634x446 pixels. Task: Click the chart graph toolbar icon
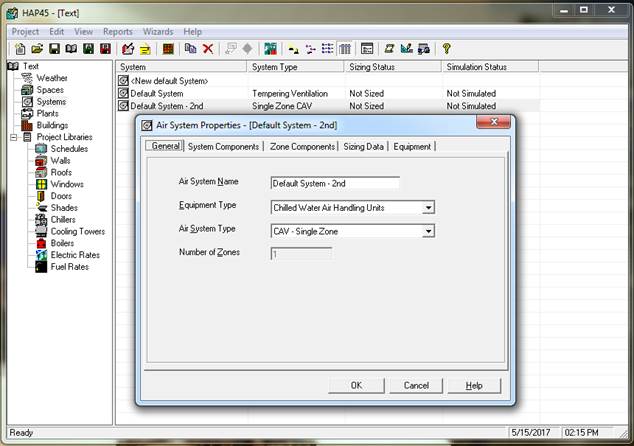tap(406, 49)
